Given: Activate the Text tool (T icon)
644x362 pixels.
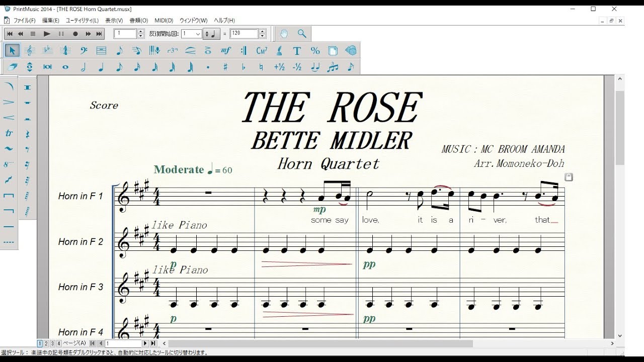Looking at the screenshot, I should click(297, 51).
